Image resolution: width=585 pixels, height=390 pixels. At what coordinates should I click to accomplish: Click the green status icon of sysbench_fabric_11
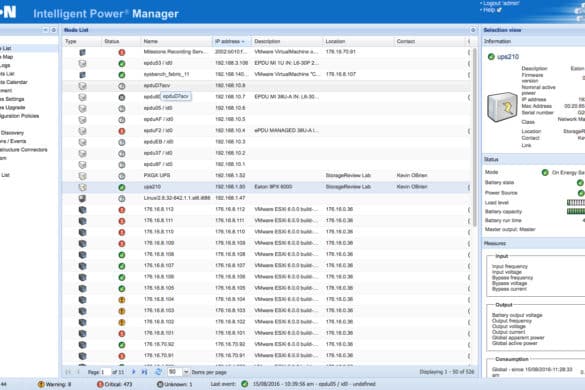pos(122,75)
